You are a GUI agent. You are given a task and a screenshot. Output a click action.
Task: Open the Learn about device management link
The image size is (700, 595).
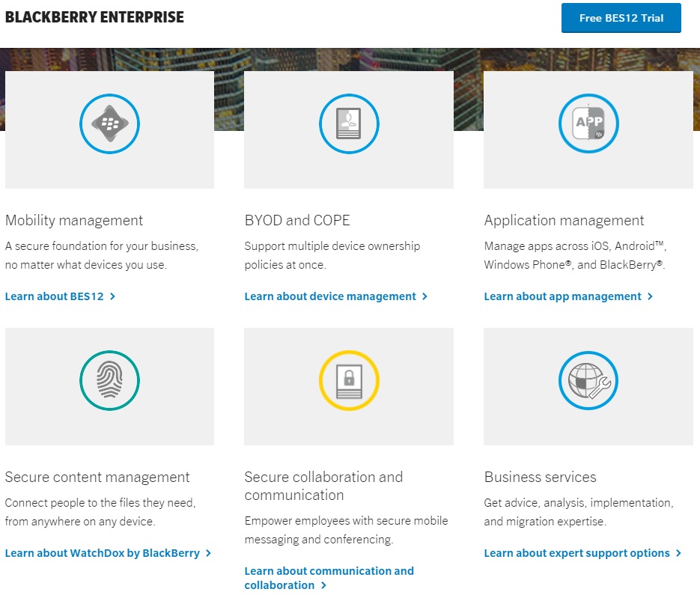coord(335,296)
